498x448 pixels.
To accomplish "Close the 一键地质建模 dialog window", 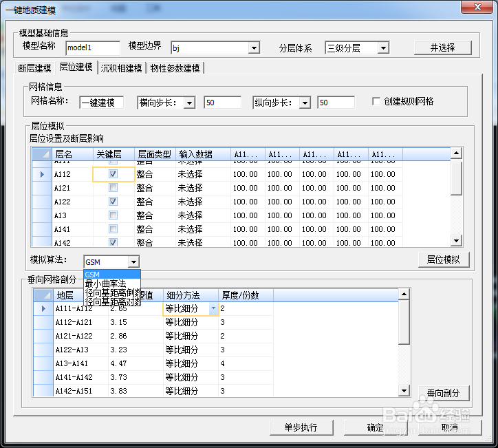I will click(477, 7).
